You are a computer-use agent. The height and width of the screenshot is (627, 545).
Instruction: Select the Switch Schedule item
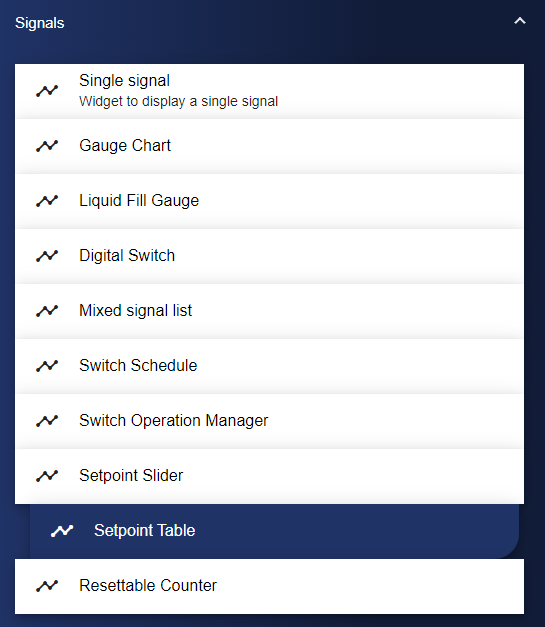click(269, 366)
